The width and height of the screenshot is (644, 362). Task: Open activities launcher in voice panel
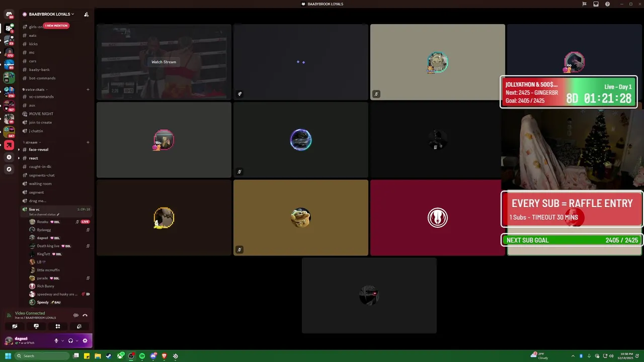click(x=58, y=326)
